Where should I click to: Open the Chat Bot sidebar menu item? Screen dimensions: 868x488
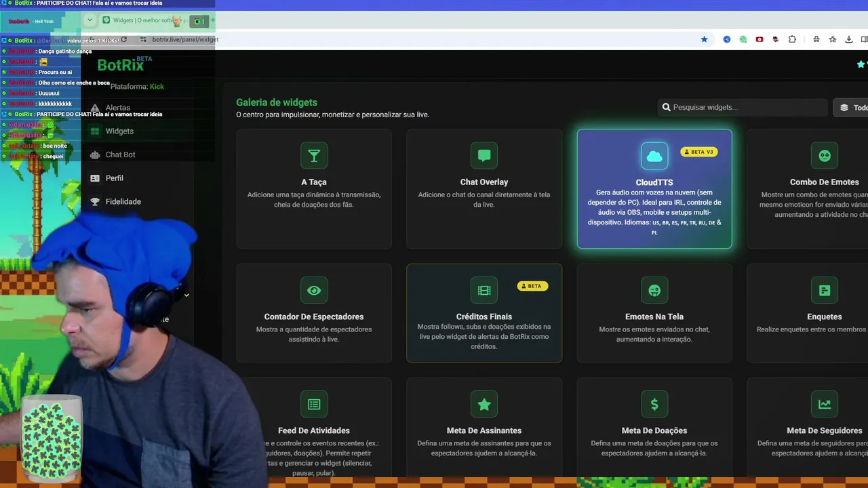click(120, 155)
